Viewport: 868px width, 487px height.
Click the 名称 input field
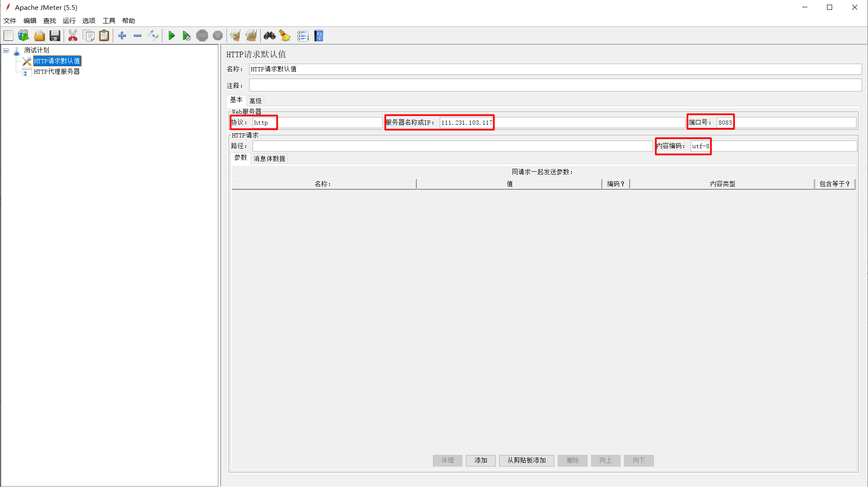click(555, 69)
